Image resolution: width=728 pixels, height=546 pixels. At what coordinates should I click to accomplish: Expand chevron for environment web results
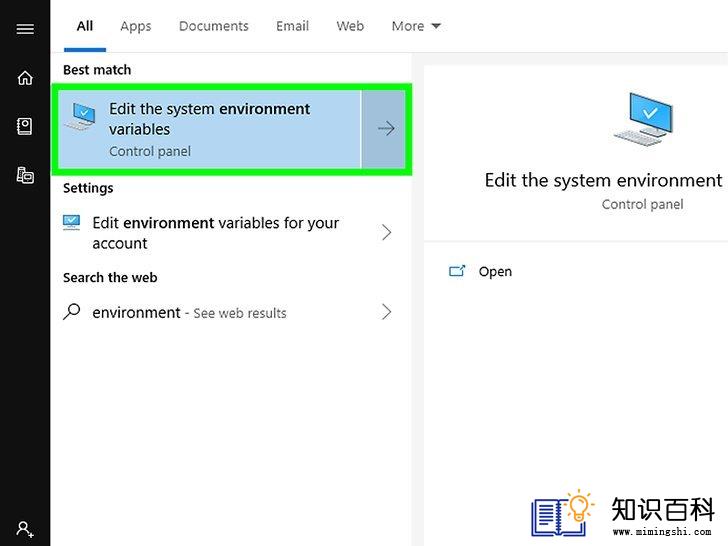click(386, 312)
